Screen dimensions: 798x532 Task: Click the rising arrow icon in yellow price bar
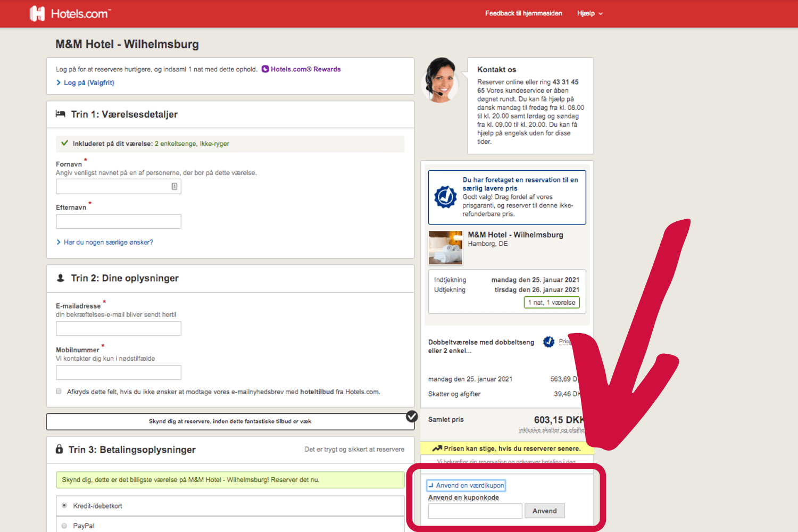pos(437,448)
